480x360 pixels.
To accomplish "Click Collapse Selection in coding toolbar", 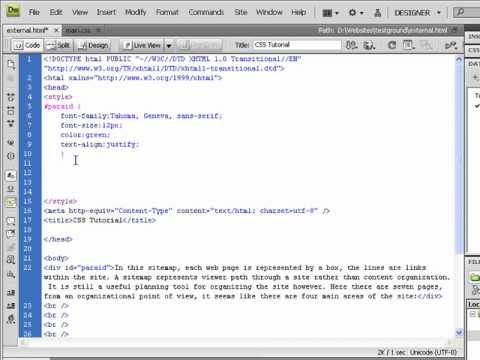I will [x=11, y=110].
